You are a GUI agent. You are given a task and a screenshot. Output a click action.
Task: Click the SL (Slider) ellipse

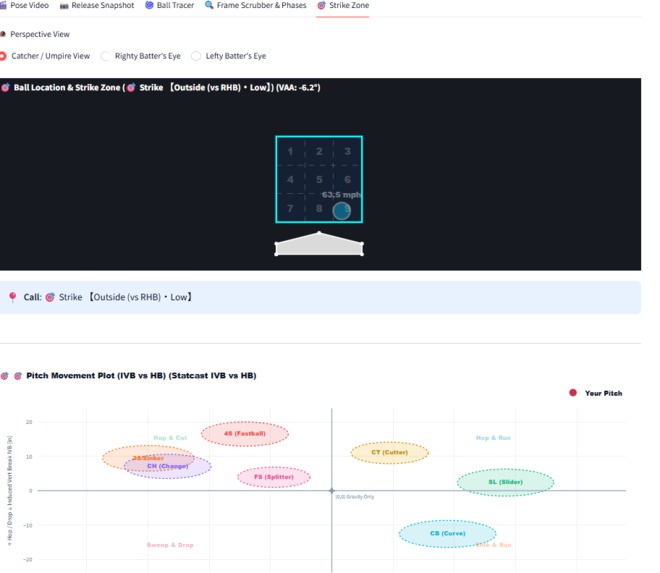[505, 482]
